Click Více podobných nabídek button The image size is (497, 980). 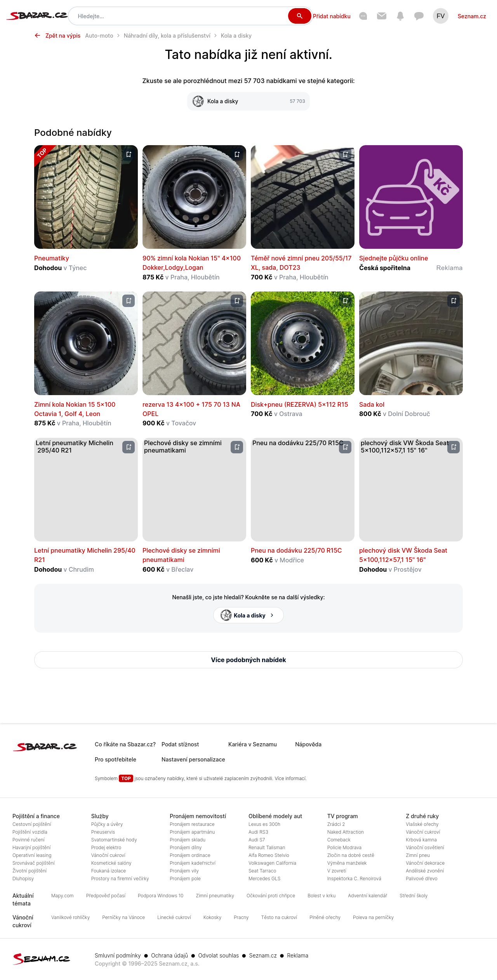248,660
